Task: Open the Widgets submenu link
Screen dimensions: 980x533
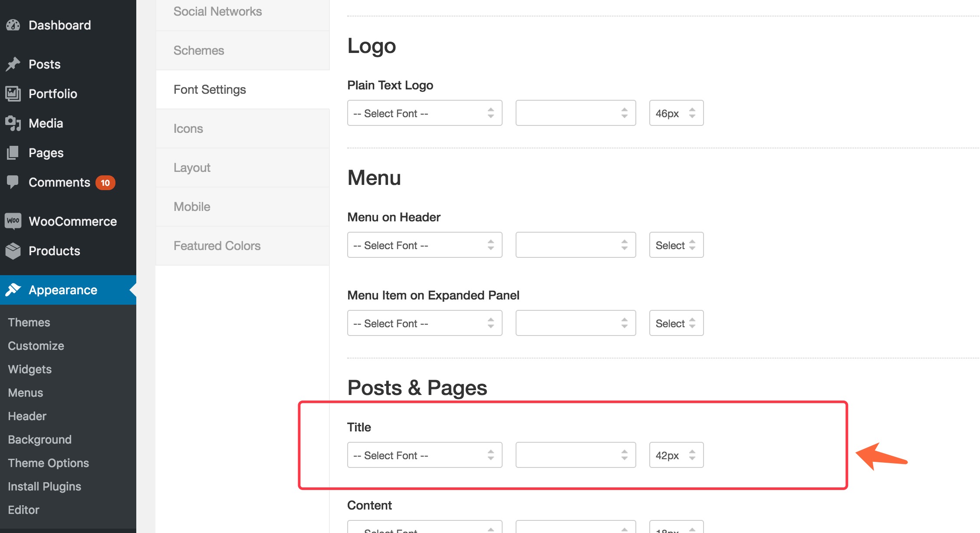Action: point(30,369)
